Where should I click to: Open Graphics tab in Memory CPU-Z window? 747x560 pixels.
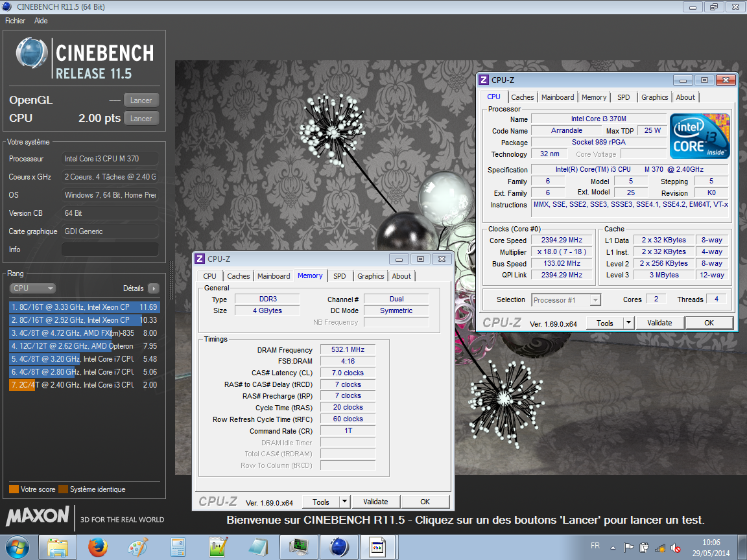[371, 276]
